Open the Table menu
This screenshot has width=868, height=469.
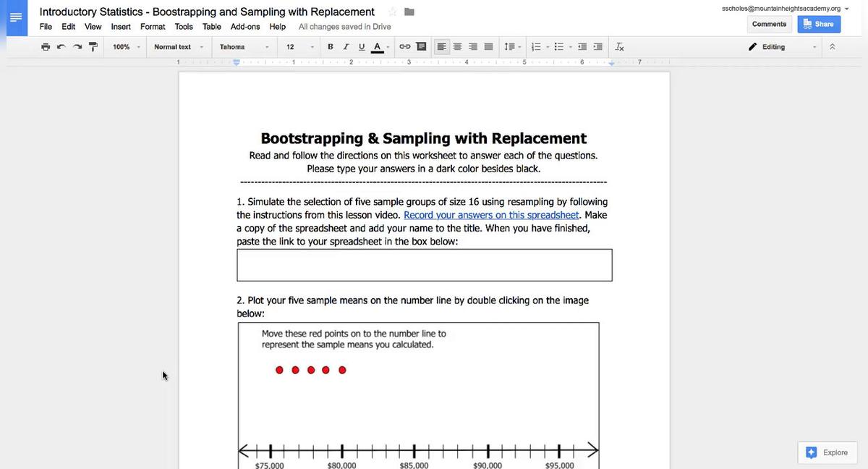point(212,27)
